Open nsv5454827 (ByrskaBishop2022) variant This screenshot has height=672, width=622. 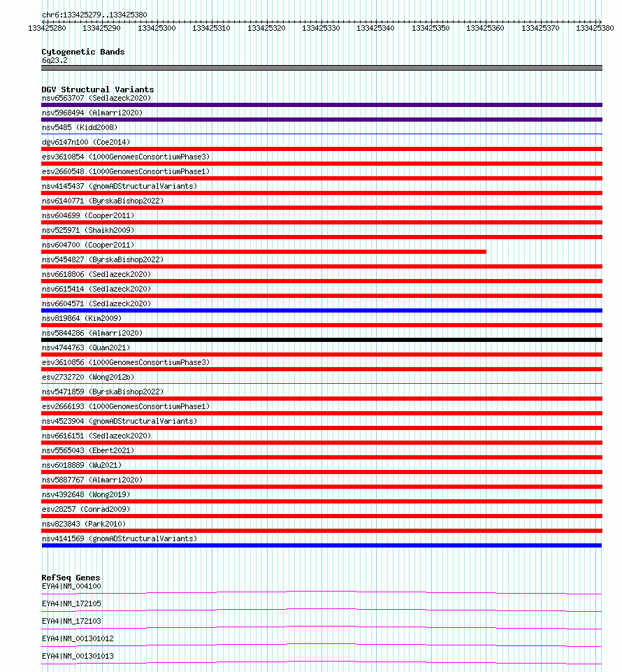point(103,259)
